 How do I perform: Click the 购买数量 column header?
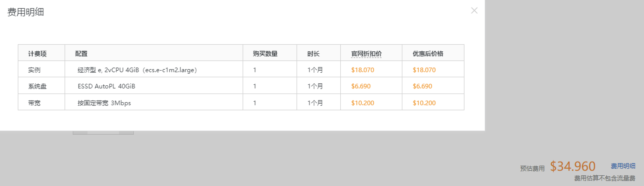click(x=265, y=54)
